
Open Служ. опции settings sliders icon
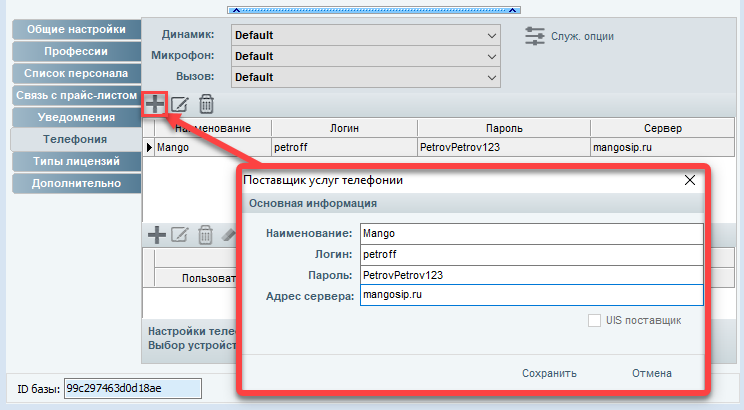click(536, 36)
